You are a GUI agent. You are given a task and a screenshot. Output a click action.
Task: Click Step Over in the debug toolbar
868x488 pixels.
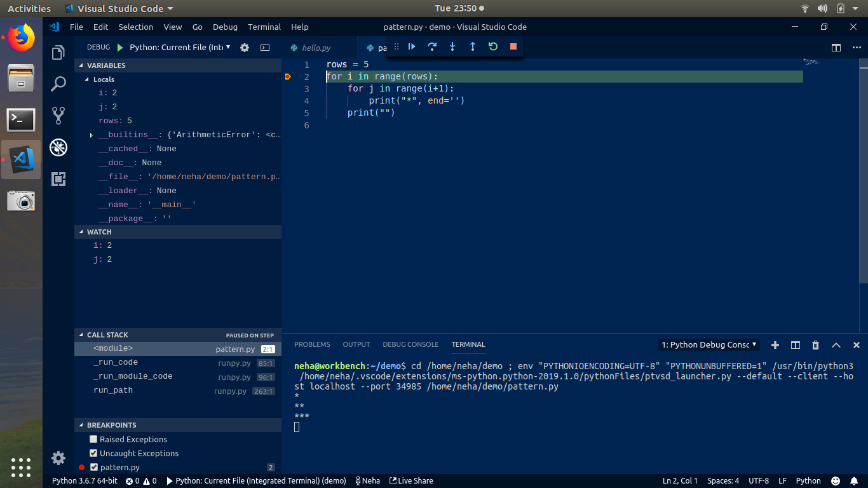click(431, 46)
